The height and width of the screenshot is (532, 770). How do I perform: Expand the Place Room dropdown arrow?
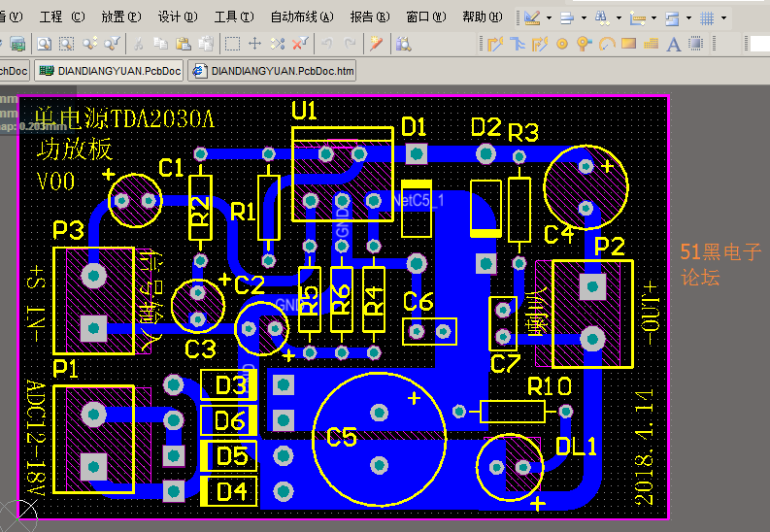tap(688, 18)
